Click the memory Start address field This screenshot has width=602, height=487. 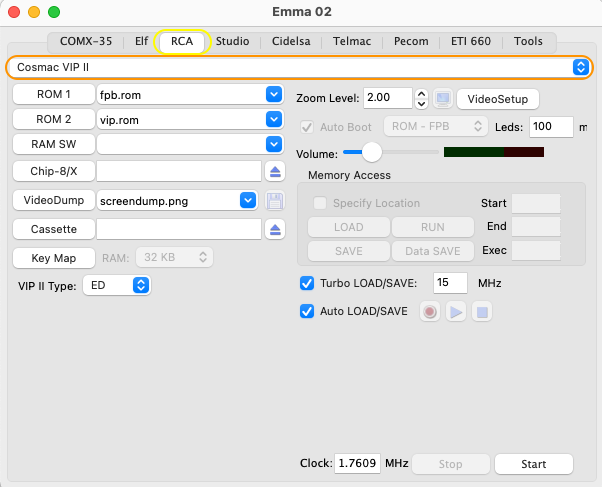point(536,203)
